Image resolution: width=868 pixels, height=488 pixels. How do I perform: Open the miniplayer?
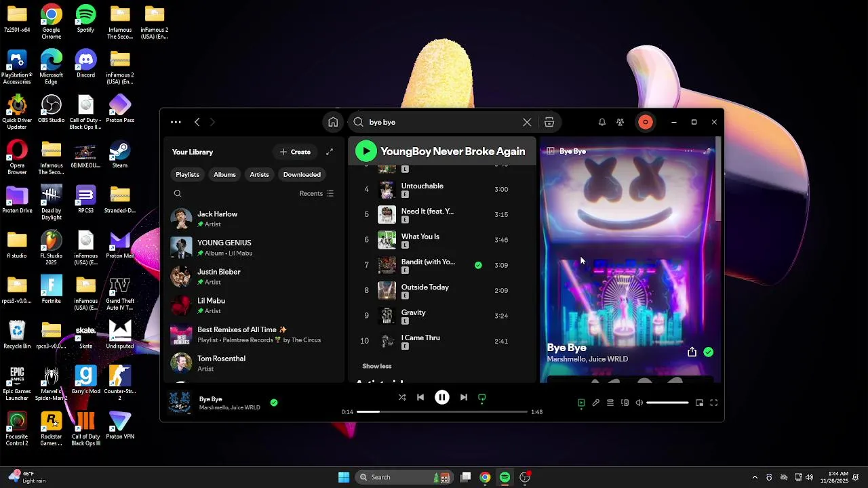click(699, 403)
